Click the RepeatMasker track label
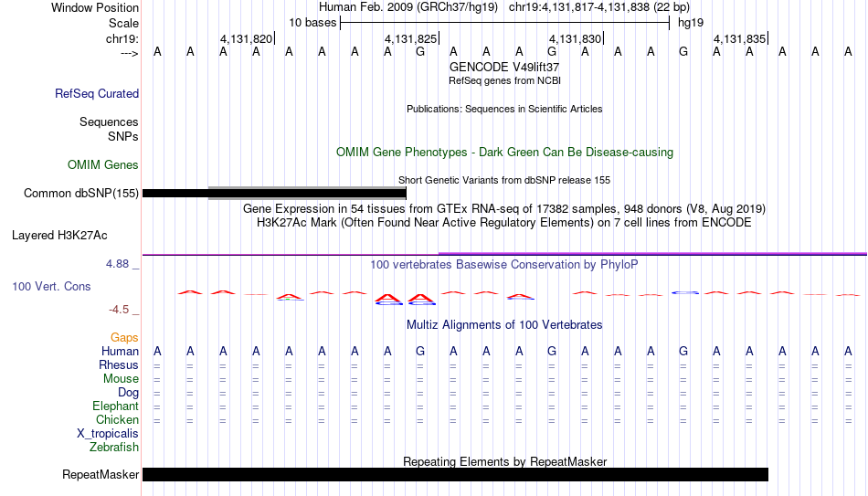 (x=101, y=474)
